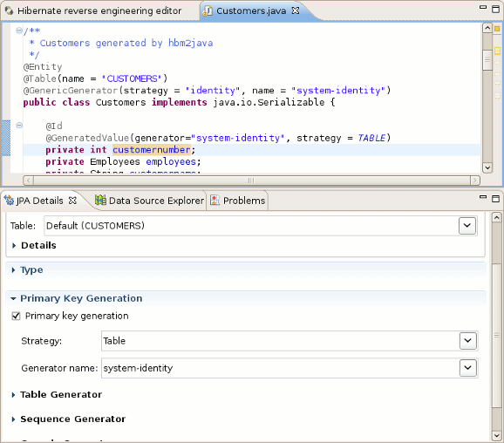504x443 pixels.
Task: Click the editor vertical scrollbar down arrow
Action: tap(487, 167)
